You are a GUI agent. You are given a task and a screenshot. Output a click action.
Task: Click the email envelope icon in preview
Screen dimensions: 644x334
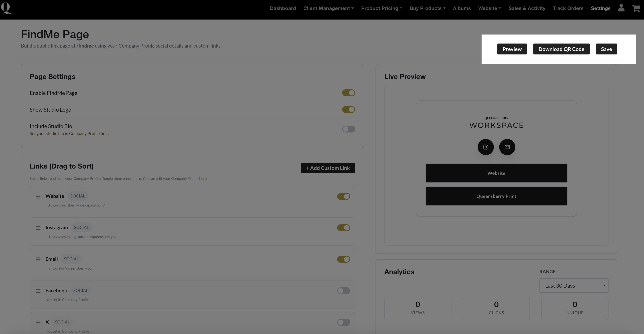[507, 147]
